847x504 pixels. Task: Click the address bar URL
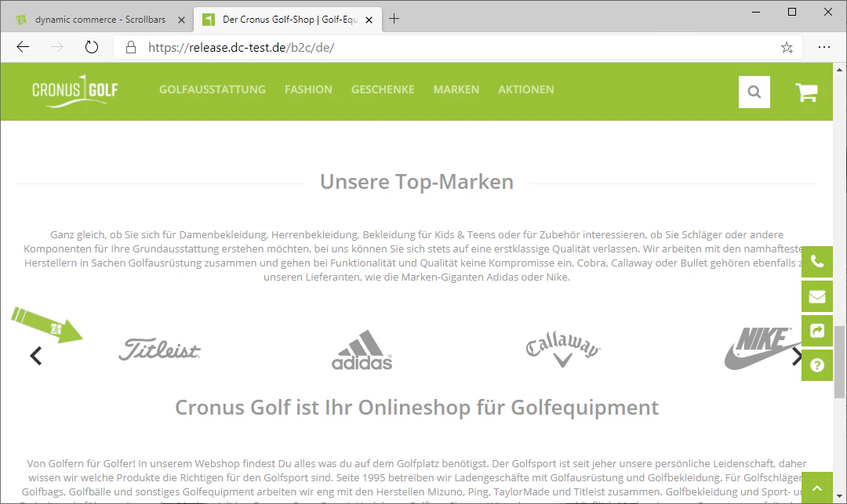[241, 48]
